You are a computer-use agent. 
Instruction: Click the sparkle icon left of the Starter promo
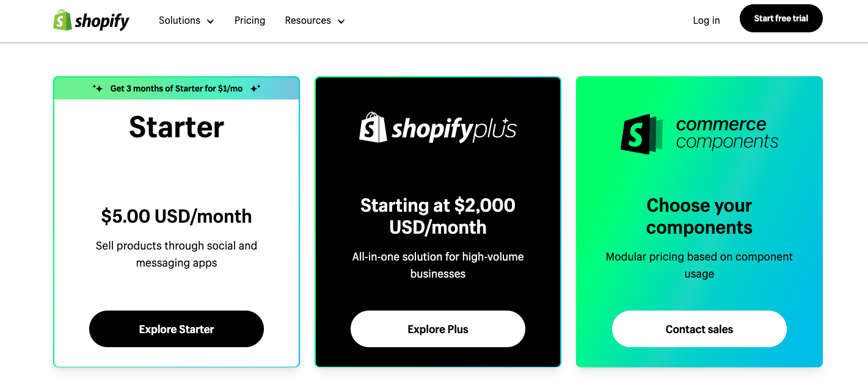click(97, 88)
